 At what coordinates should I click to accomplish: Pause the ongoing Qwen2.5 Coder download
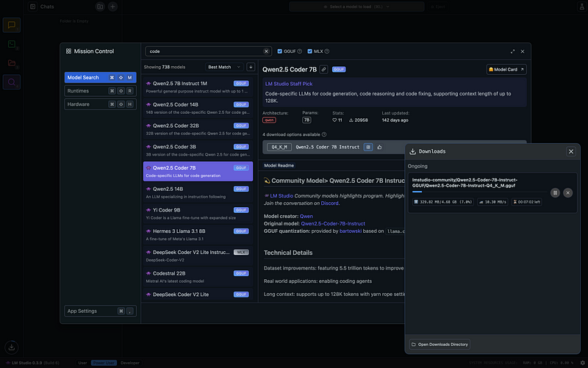[x=555, y=192]
